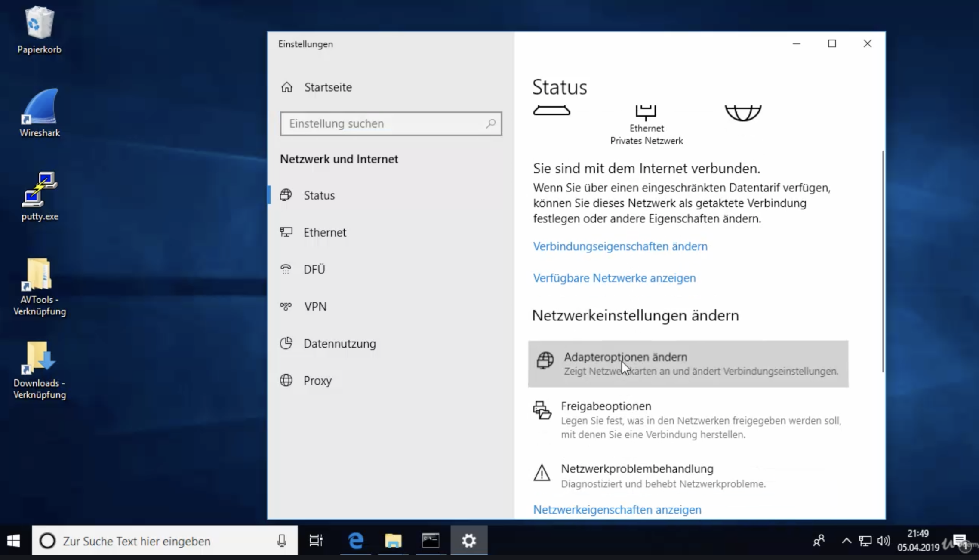Open the Action Center notification icon
Image resolution: width=979 pixels, height=560 pixels.
(x=960, y=541)
